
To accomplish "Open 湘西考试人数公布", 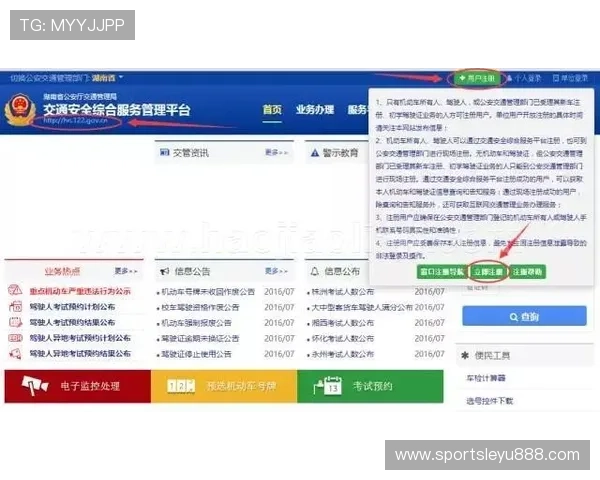I will pos(342,323).
